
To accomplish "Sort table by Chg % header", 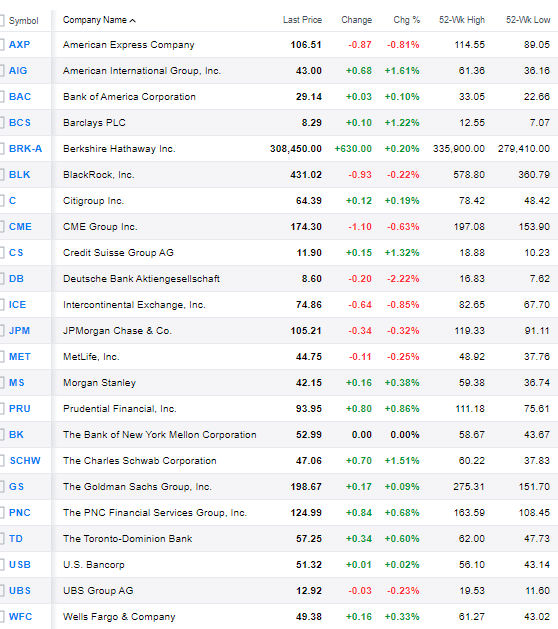I will pyautogui.click(x=406, y=20).
